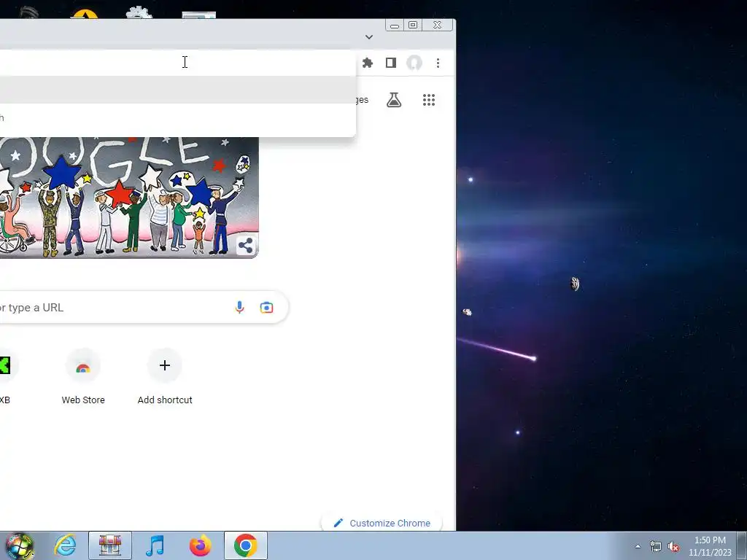
Task: Share the Google Doodle
Action: (x=245, y=246)
